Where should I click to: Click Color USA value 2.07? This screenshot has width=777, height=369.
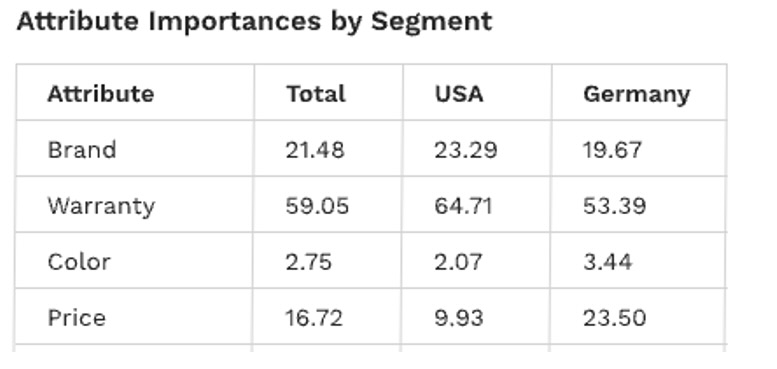tap(458, 262)
